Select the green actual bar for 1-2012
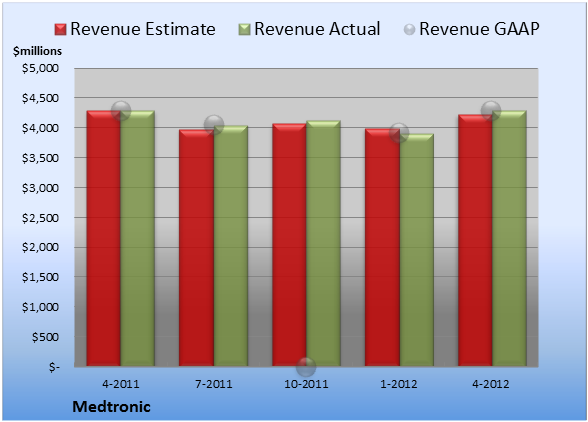The width and height of the screenshot is (588, 422). 417,250
